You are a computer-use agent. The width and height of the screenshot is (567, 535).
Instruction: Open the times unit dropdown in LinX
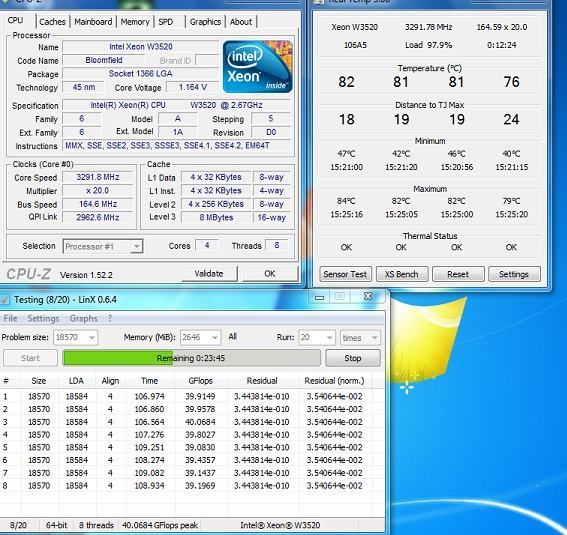click(360, 337)
